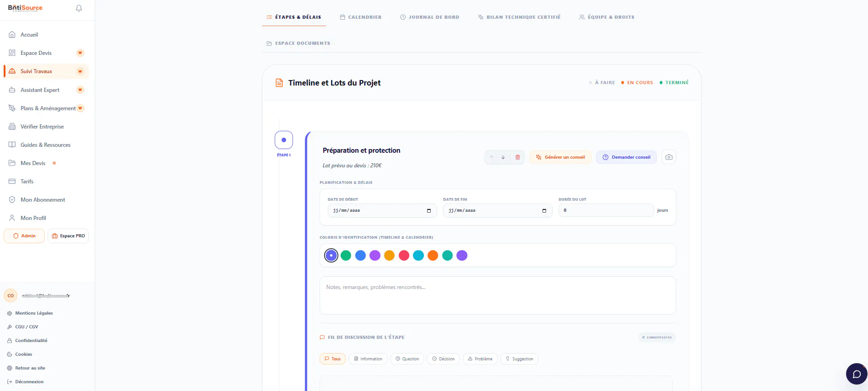Click the Étape 1 timeline marker

coord(284,140)
